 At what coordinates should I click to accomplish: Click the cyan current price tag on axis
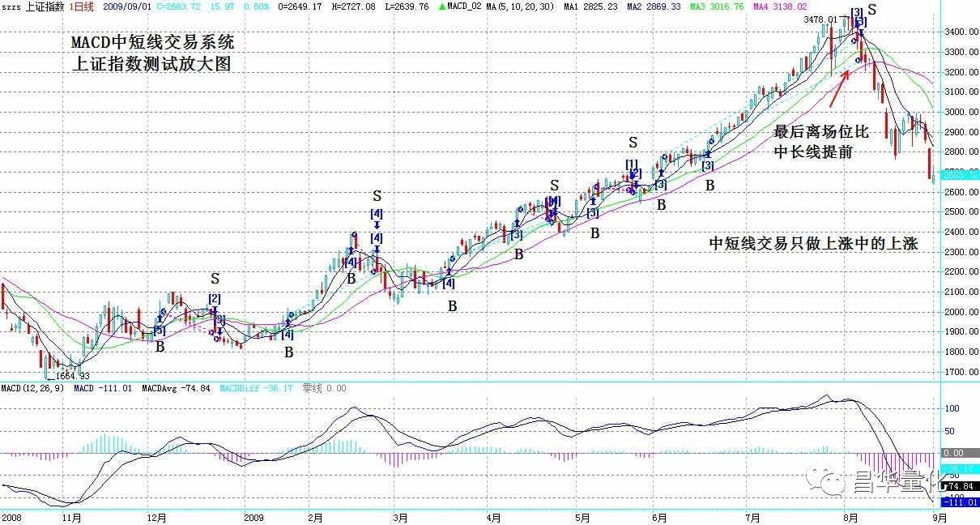coord(960,175)
